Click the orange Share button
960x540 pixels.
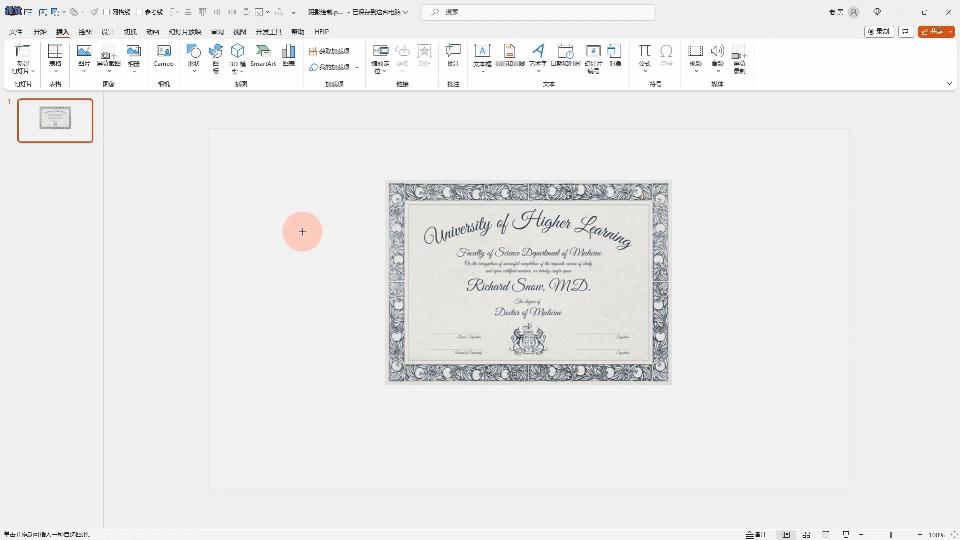click(936, 32)
